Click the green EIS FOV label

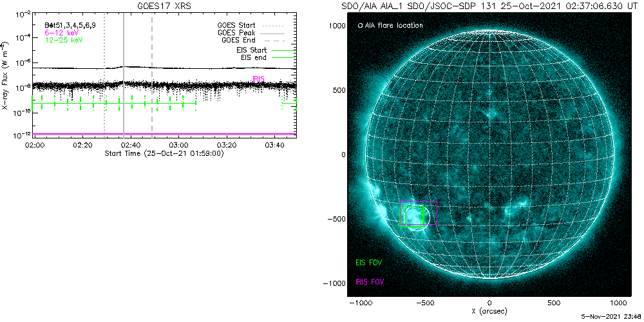370,261
